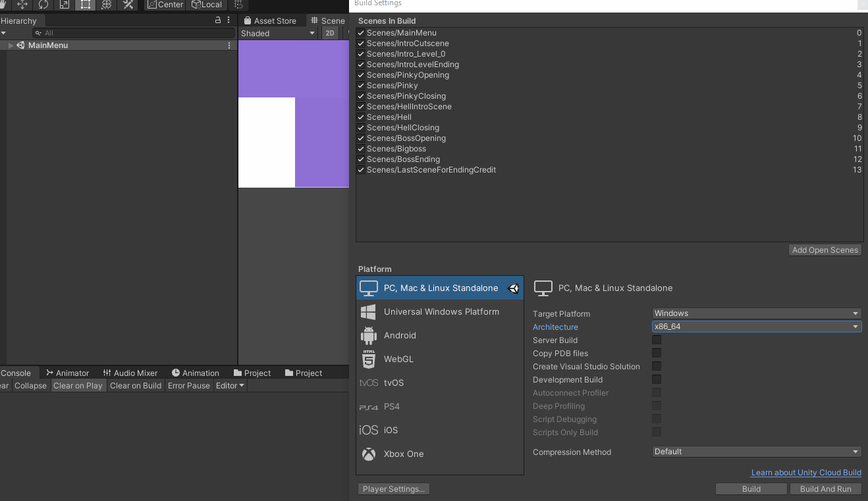Open the Hierarchy create dropdown arrow
868x501 pixels.
pos(3,33)
